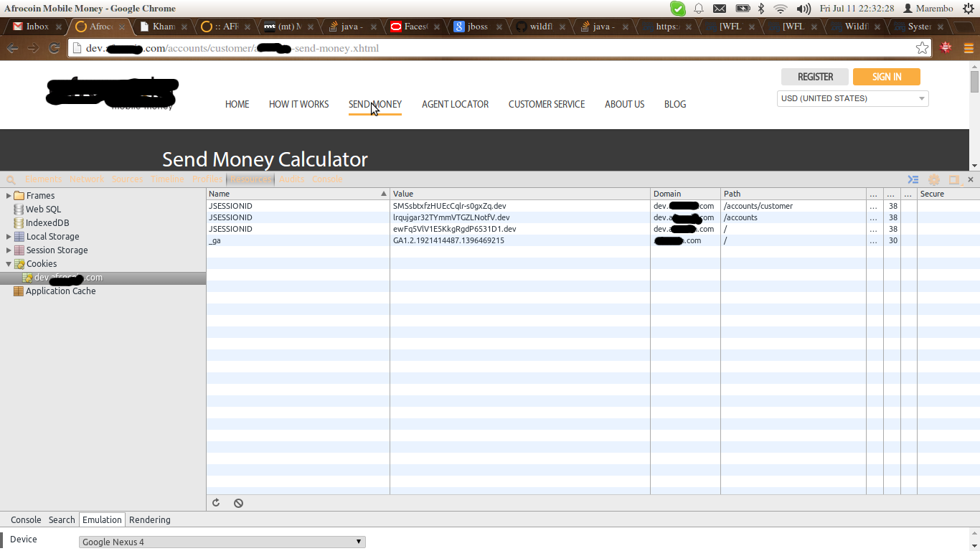This screenshot has width=980, height=551.
Task: Toggle the DevTools console drawer icon
Action: (913, 179)
